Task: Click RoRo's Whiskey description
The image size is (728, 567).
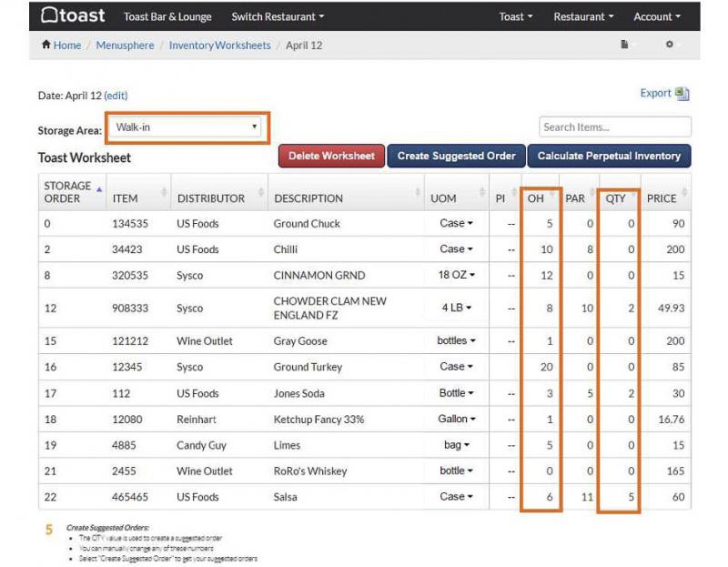Action: tap(310, 471)
